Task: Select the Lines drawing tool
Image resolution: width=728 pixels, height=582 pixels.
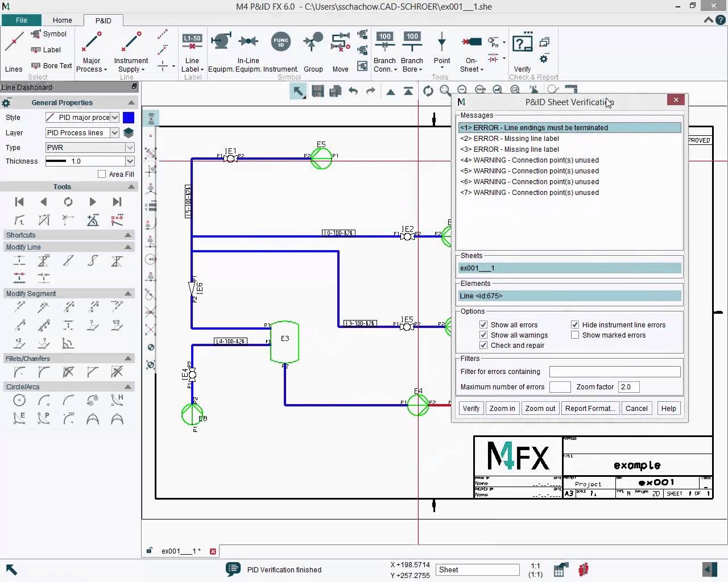Action: (x=14, y=52)
